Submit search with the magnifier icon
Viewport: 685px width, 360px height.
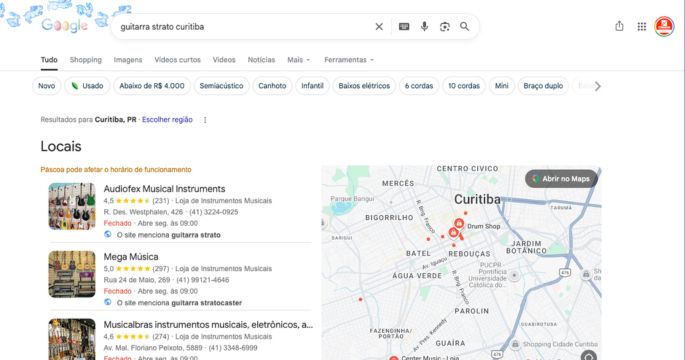pos(465,27)
